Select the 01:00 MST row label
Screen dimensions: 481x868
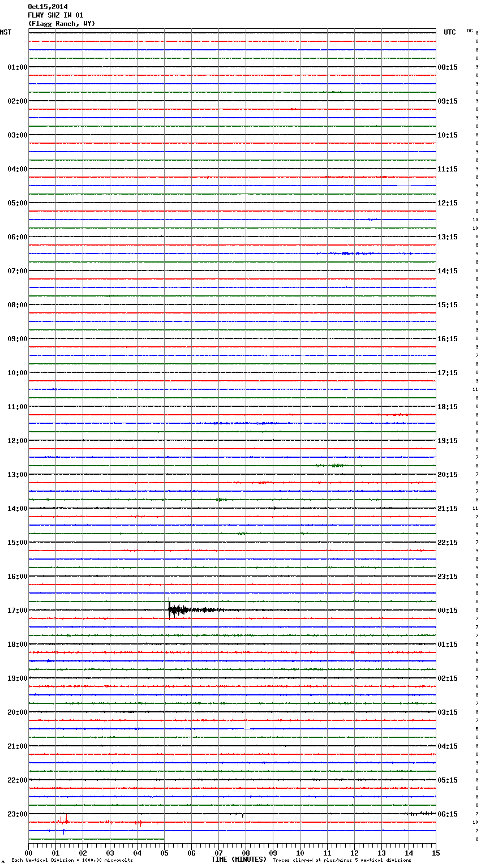18,67
